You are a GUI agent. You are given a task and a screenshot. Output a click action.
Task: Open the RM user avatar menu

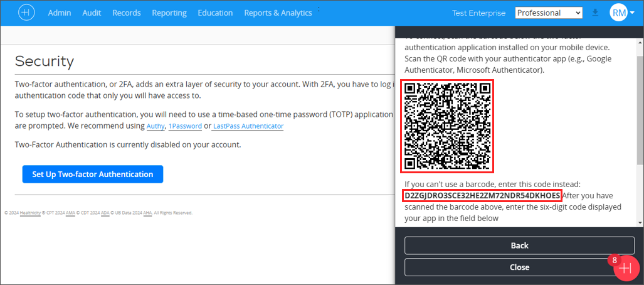622,13
